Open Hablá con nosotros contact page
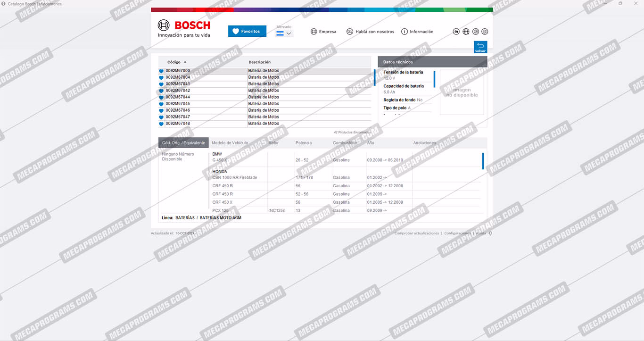This screenshot has width=644, height=341. click(370, 32)
